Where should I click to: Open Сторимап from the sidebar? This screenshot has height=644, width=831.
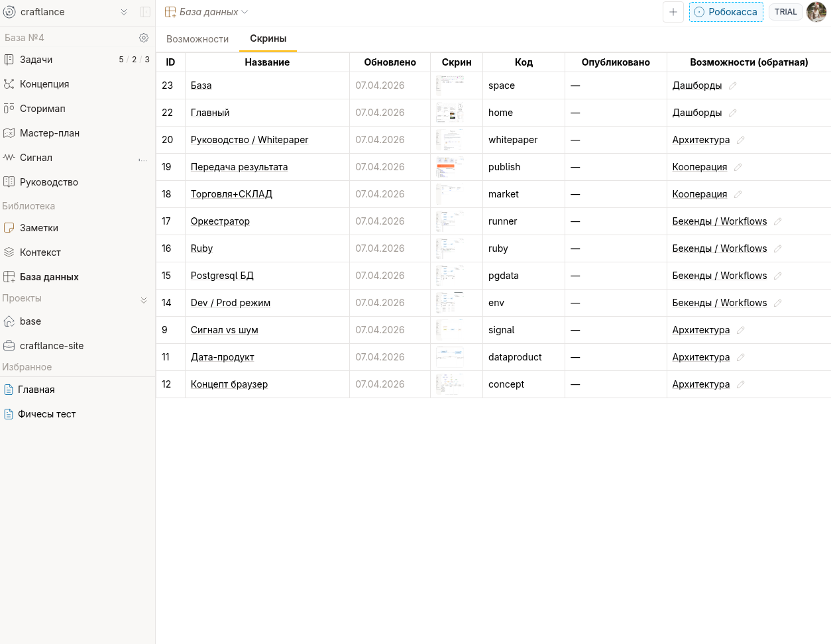[x=42, y=109]
